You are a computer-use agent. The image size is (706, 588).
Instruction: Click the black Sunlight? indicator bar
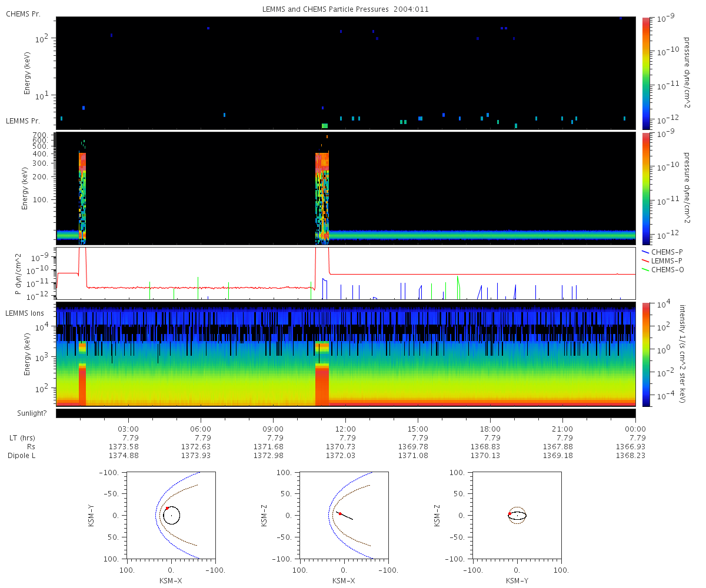[346, 413]
